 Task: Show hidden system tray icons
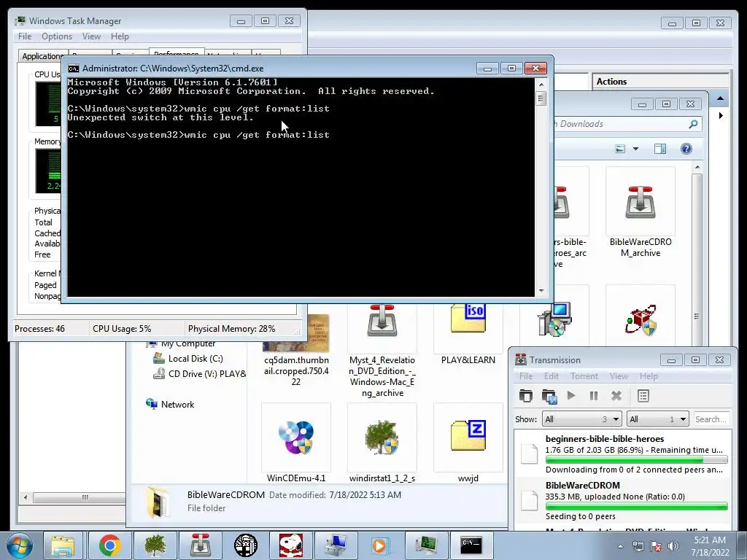(x=620, y=546)
